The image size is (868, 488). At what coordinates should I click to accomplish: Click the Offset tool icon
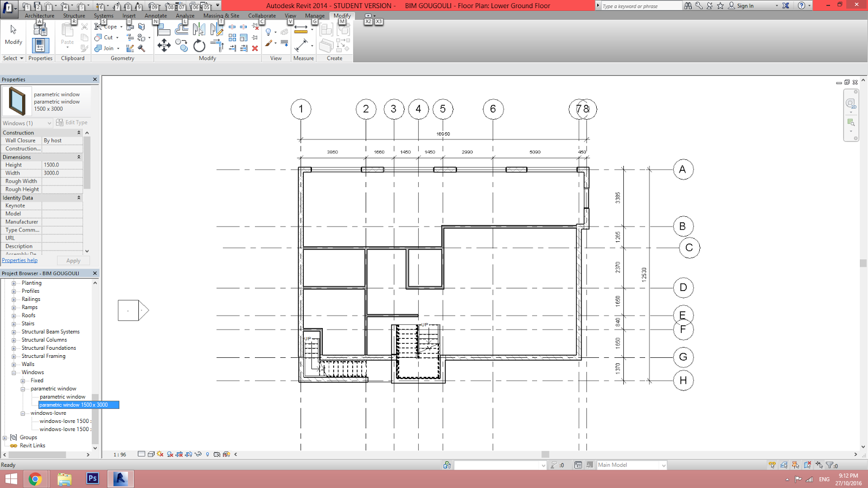(182, 29)
